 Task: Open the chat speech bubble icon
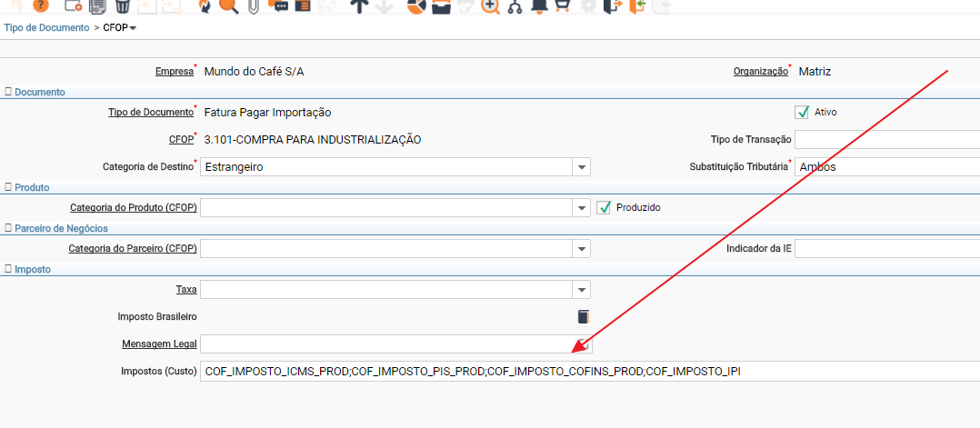click(x=278, y=5)
